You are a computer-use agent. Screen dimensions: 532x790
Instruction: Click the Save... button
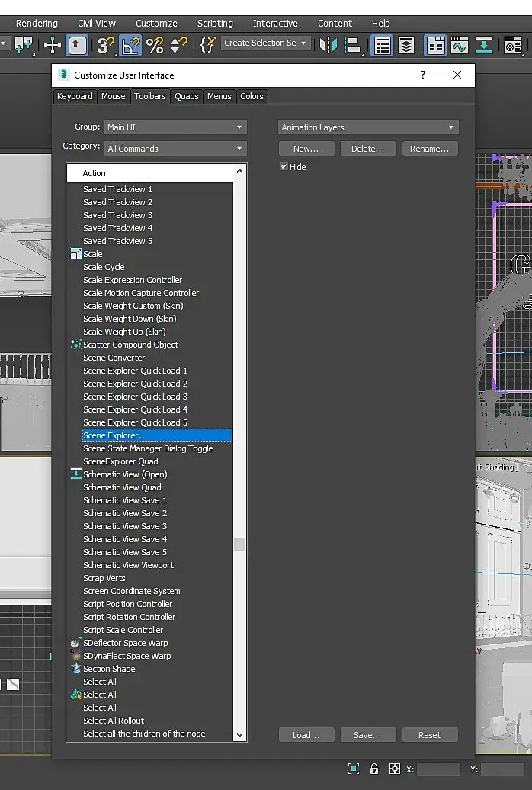click(x=368, y=735)
